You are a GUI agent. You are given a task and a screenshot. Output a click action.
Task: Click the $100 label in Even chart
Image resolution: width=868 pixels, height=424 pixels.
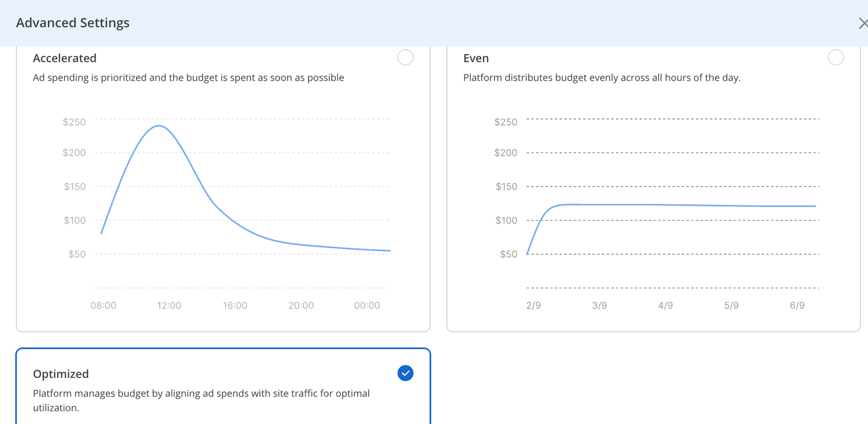[507, 221]
